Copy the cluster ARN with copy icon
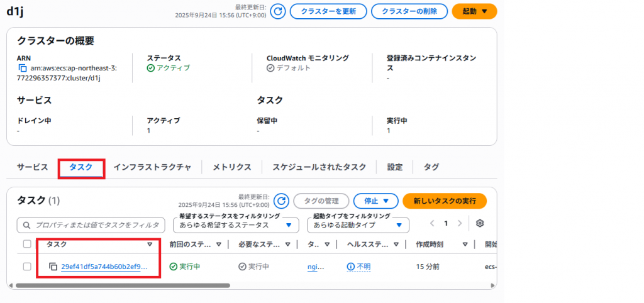Screen dimensions: 644x303 [x=23, y=68]
